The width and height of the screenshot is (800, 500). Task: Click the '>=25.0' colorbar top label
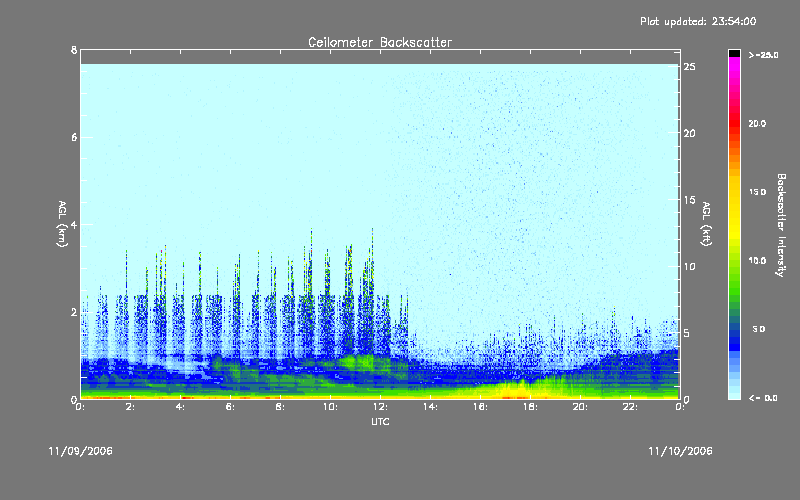[763, 55]
